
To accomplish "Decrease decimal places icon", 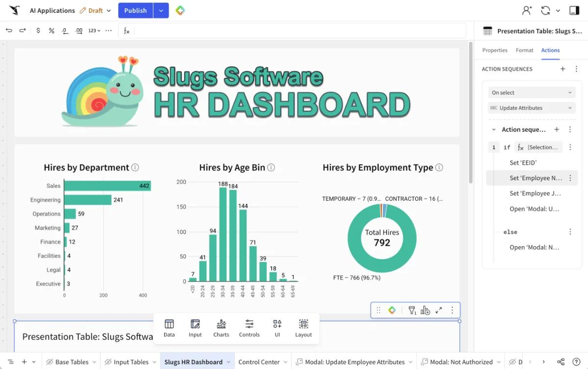I will tap(65, 31).
